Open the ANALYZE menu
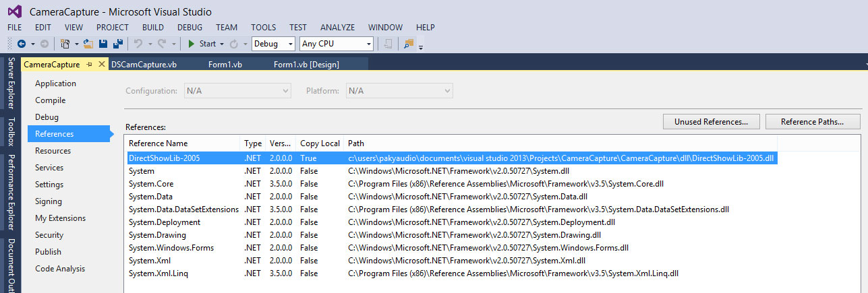This screenshot has height=293, width=868. [x=337, y=28]
